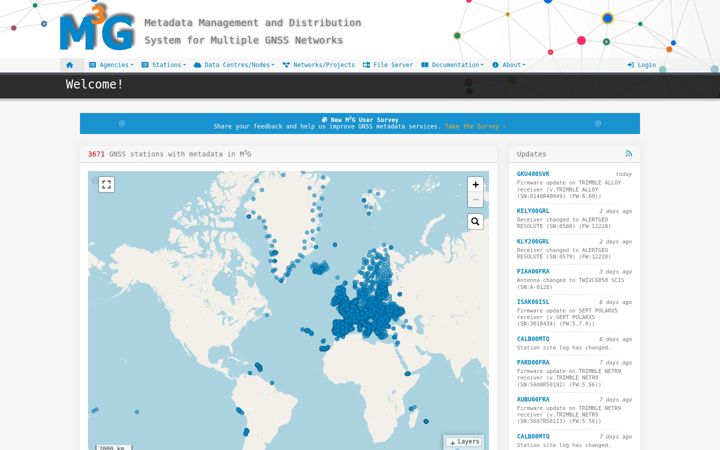Go to previous banner announcement
Image resolution: width=720 pixels, height=450 pixels.
click(122, 124)
